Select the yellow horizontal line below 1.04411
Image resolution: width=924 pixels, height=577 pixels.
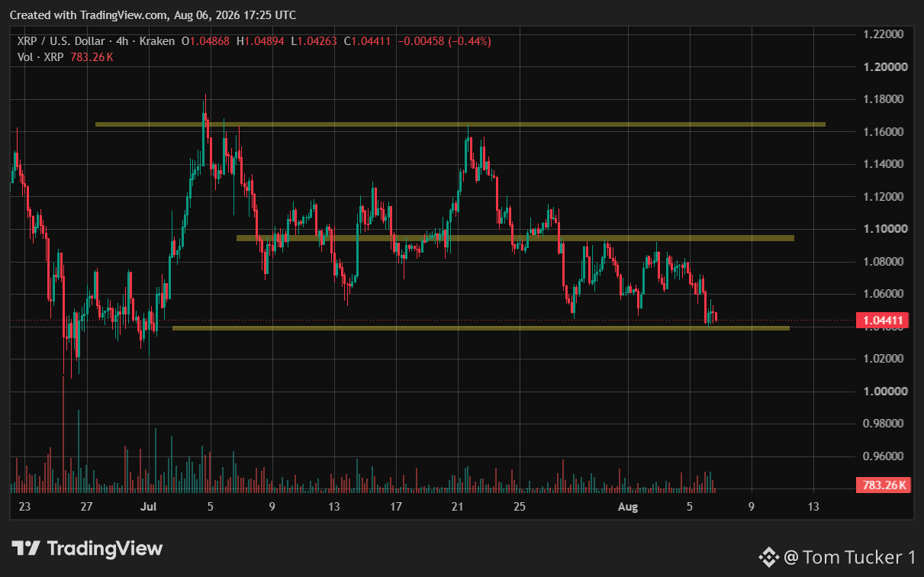click(x=481, y=328)
